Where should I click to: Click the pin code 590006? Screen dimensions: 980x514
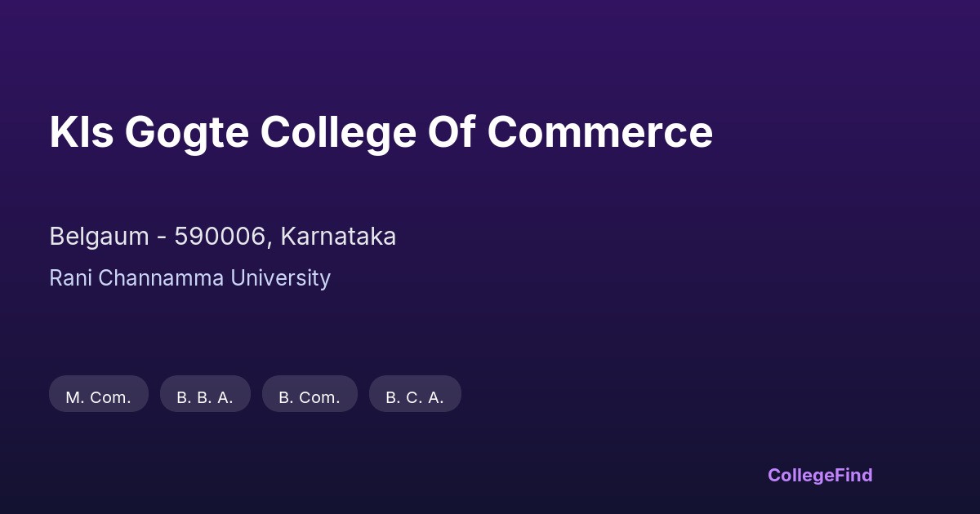point(220,237)
